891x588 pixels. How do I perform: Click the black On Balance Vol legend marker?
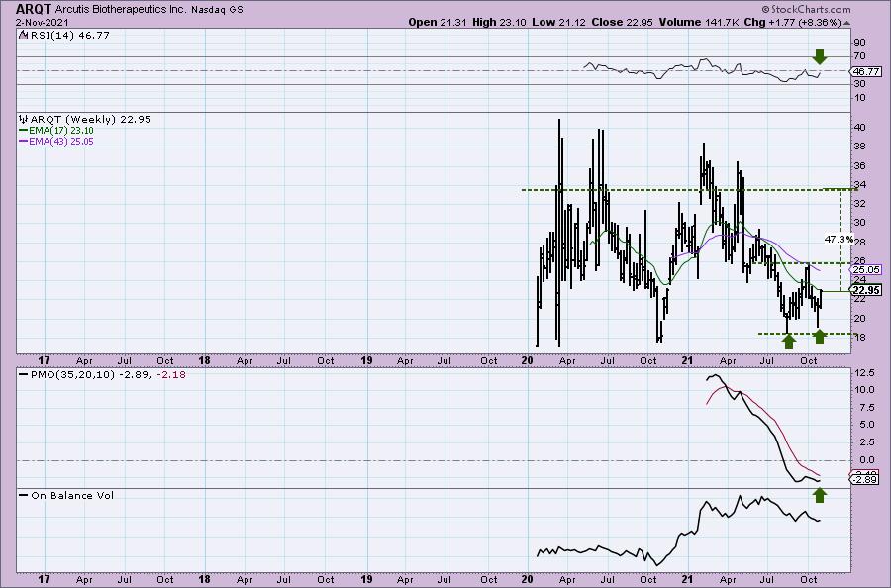coord(24,495)
